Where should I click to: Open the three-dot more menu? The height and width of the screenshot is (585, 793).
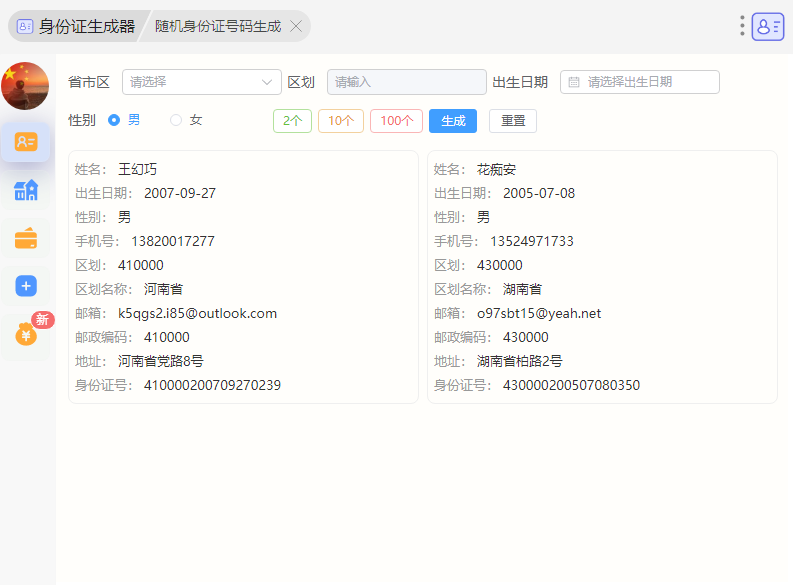(742, 26)
